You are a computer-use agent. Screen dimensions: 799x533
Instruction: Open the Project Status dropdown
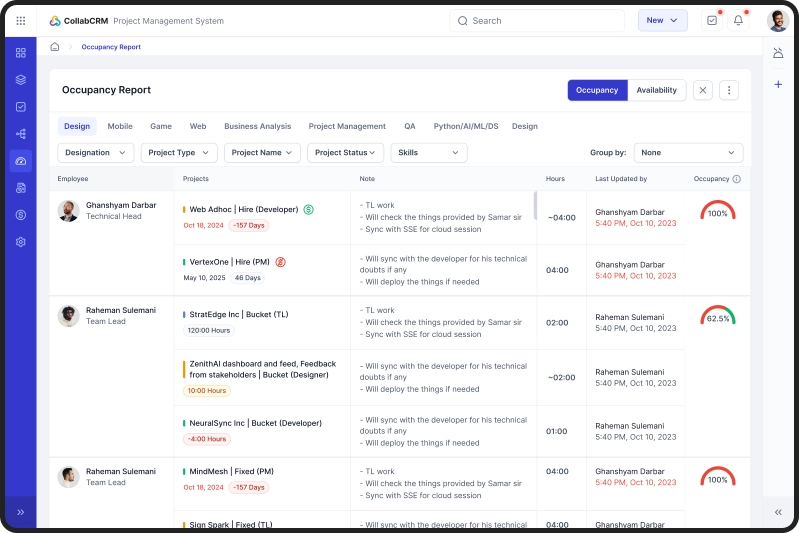345,153
